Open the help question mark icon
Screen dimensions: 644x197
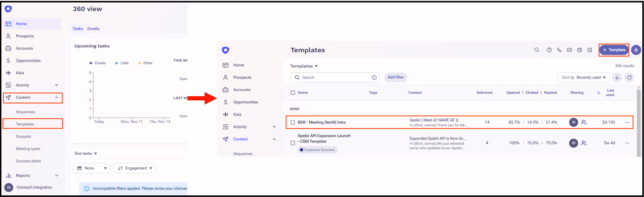tap(549, 50)
